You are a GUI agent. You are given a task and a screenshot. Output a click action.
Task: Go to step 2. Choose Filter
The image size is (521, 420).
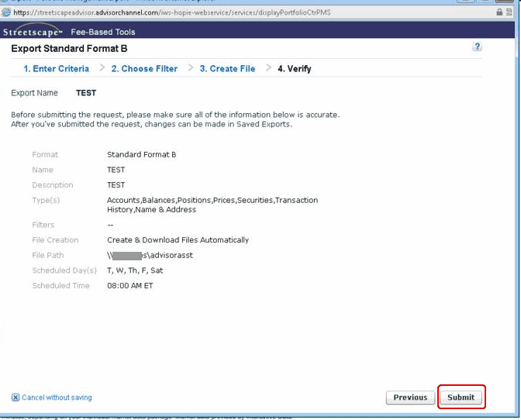click(x=144, y=69)
